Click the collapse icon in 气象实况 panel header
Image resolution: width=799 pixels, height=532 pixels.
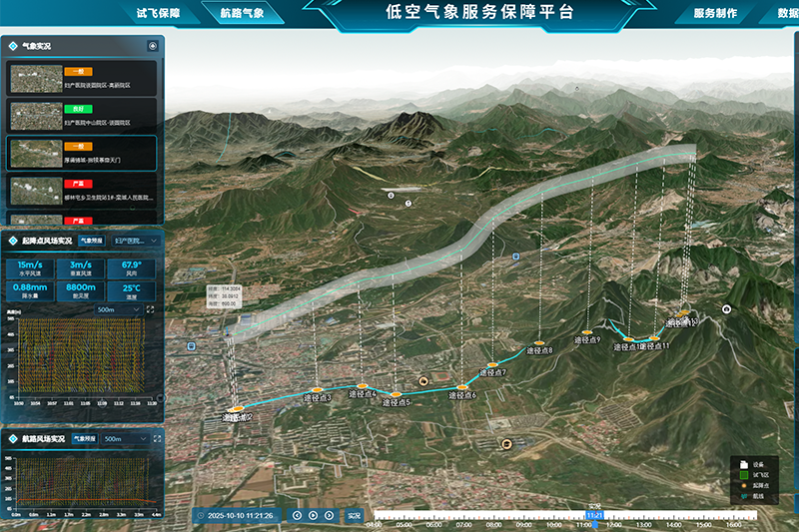coord(152,46)
